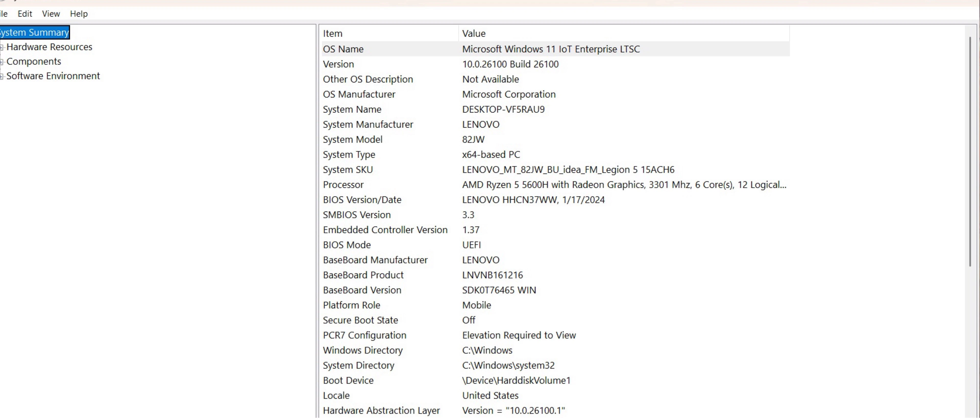Select the Version row label
The width and height of the screenshot is (980, 418).
[339, 64]
